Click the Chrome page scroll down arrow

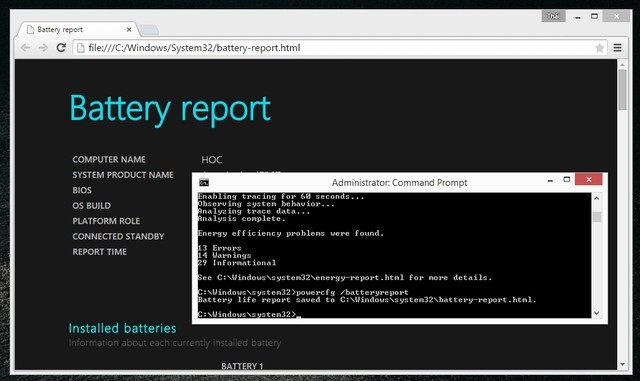coord(622,364)
